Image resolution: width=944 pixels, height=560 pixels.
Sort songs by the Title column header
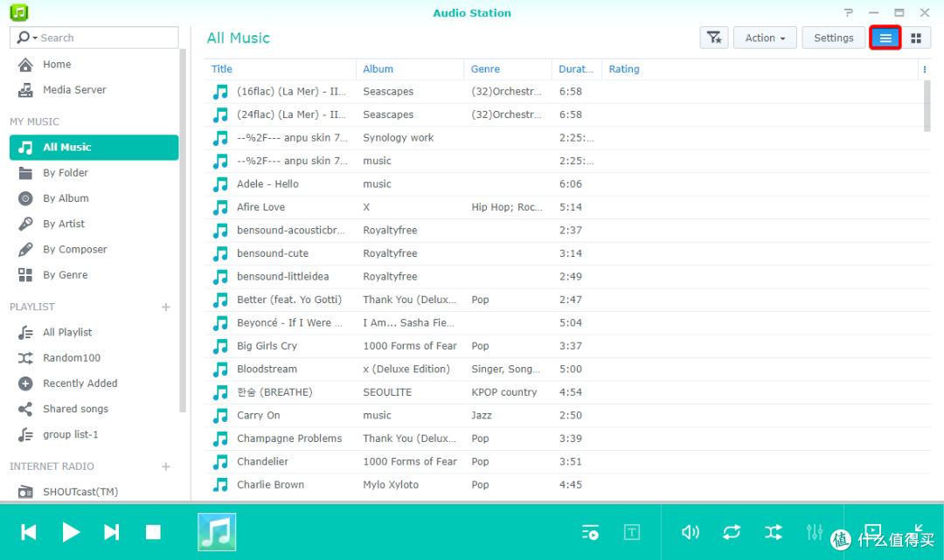point(222,69)
